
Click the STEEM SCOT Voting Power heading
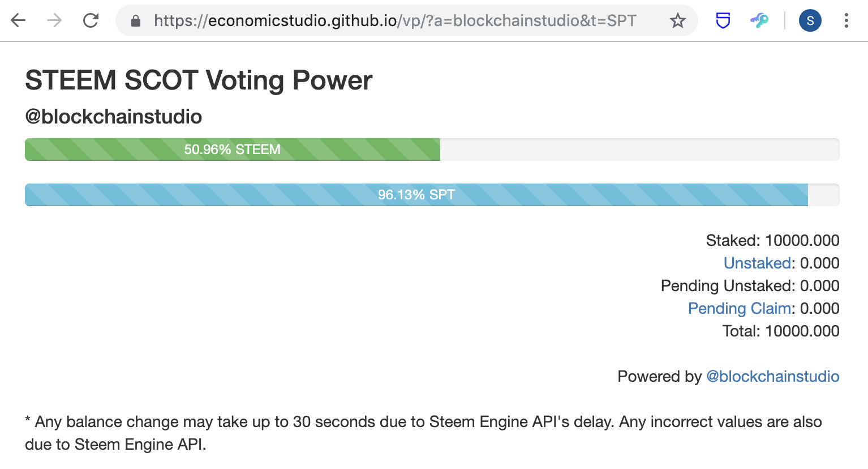199,80
